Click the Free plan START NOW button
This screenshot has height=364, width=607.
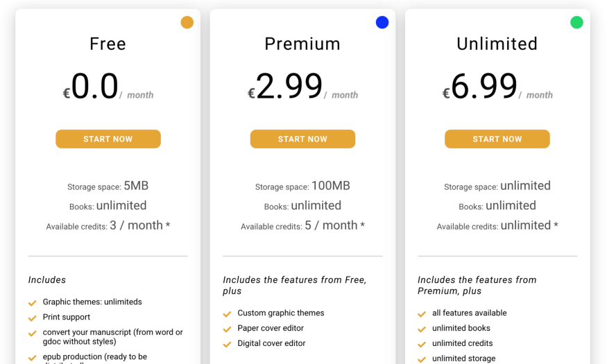[x=108, y=139]
